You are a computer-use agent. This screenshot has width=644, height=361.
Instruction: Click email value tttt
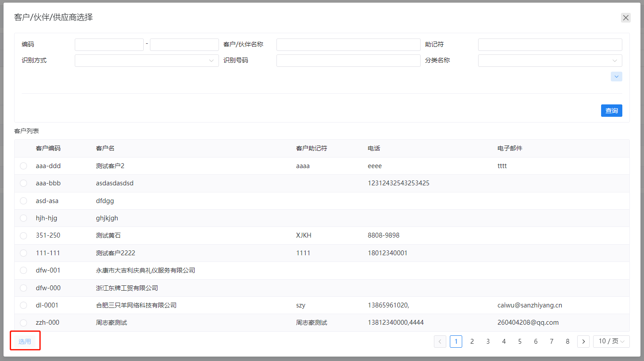pyautogui.click(x=502, y=166)
